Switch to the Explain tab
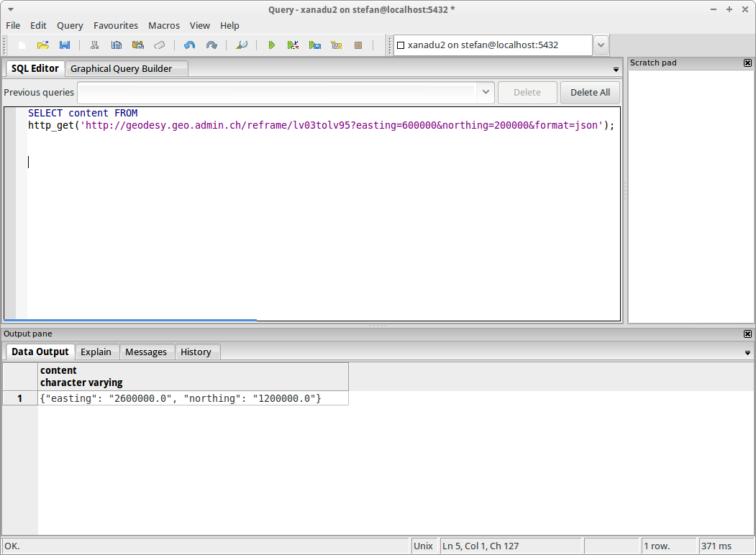Screen dimensions: 756x555 [x=96, y=352]
